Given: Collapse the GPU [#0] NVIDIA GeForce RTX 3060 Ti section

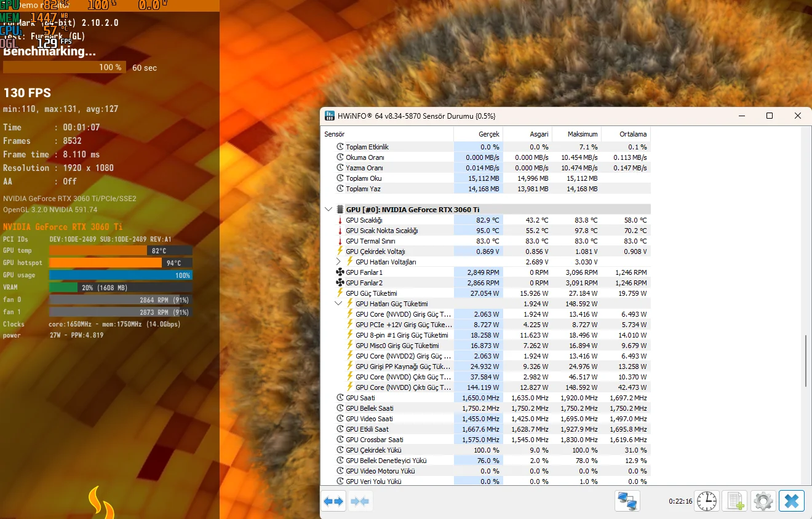Looking at the screenshot, I should (x=328, y=210).
